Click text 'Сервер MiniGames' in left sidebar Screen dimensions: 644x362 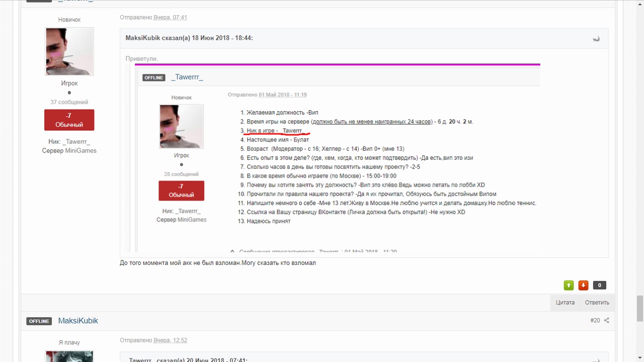69,151
